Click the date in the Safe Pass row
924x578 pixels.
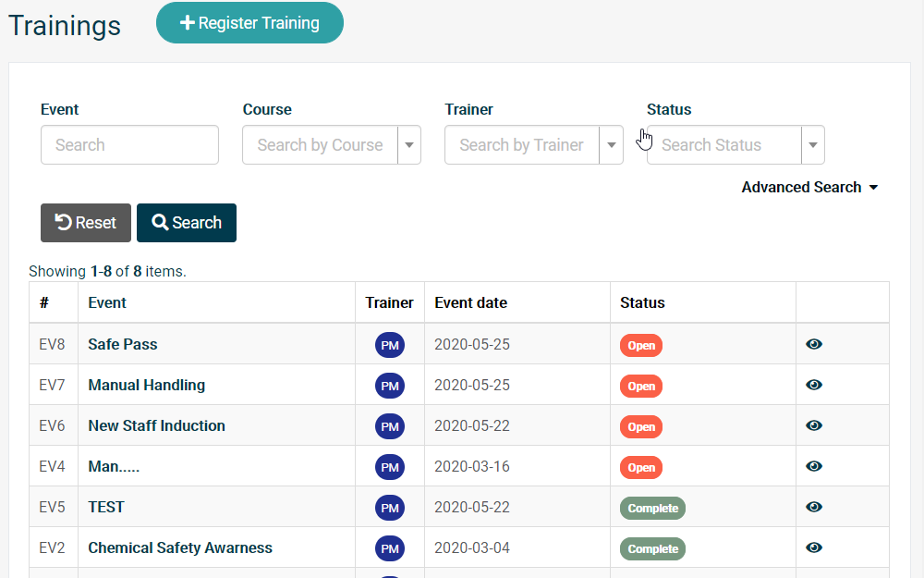point(472,344)
